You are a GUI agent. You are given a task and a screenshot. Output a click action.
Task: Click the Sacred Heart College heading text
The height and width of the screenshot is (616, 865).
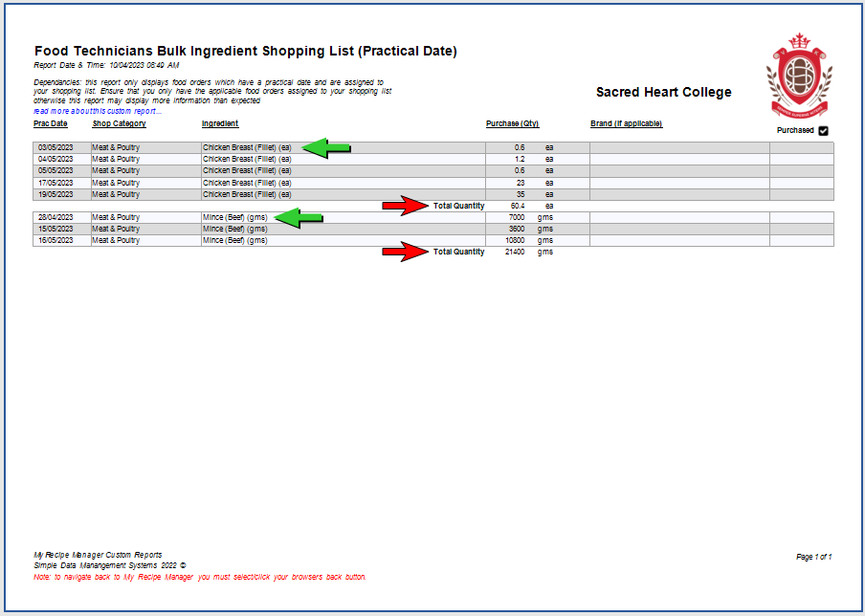(x=663, y=93)
